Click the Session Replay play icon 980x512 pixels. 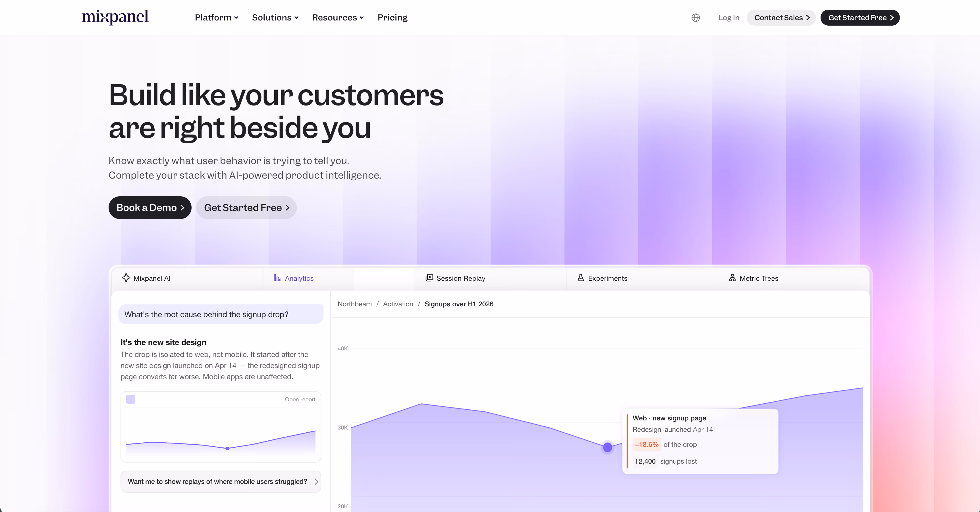point(429,278)
